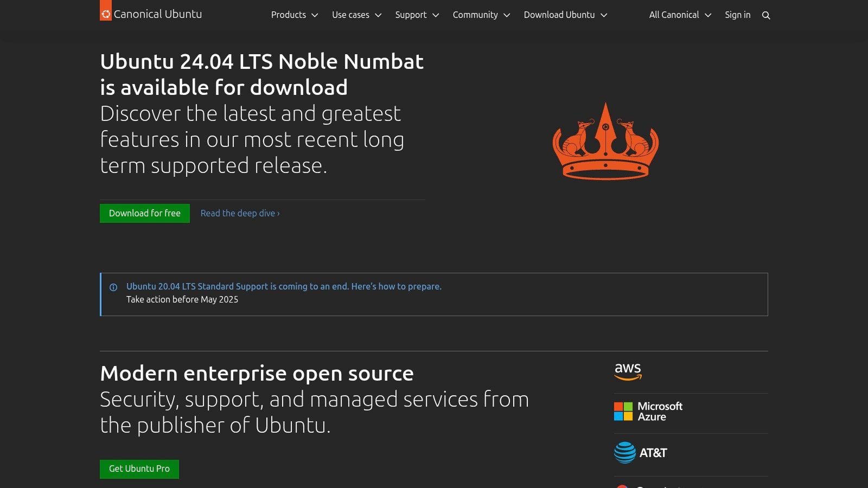This screenshot has height=488, width=868.
Task: Click the Sign in link
Action: 738,15
